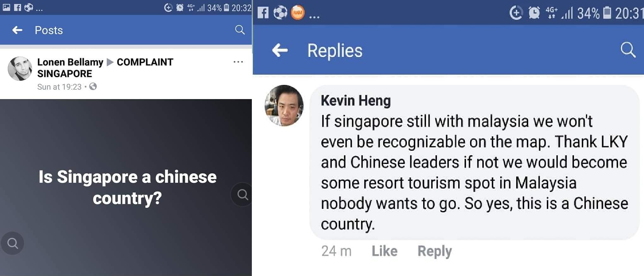The width and height of the screenshot is (644, 276).
Task: Open search on the Posts header
Action: tap(240, 30)
